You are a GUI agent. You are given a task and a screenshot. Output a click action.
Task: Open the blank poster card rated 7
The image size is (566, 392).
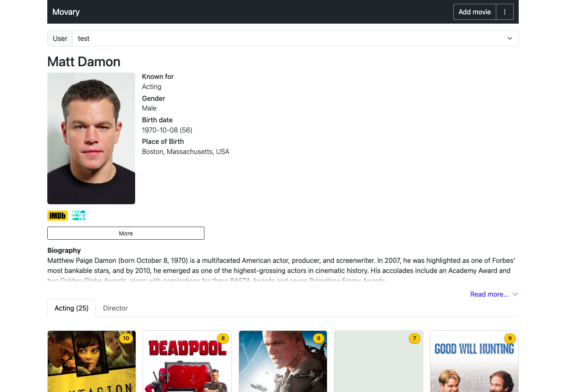click(378, 361)
